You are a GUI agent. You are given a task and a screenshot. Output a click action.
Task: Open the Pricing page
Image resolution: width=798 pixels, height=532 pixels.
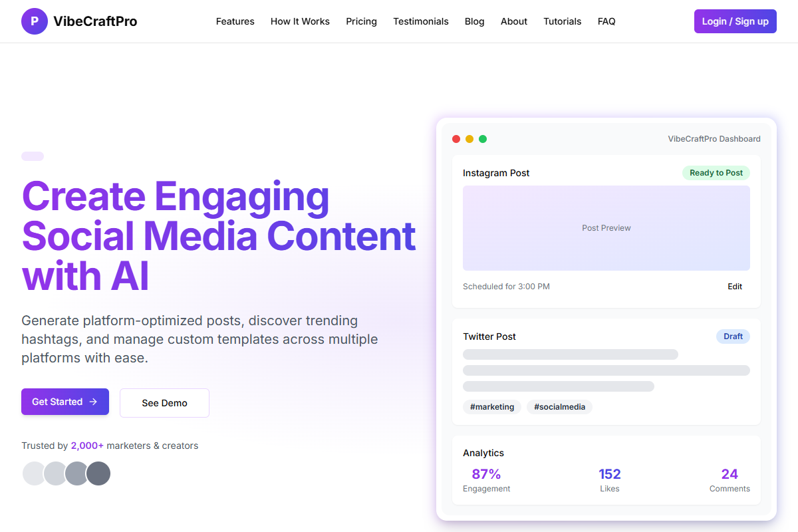pos(361,21)
